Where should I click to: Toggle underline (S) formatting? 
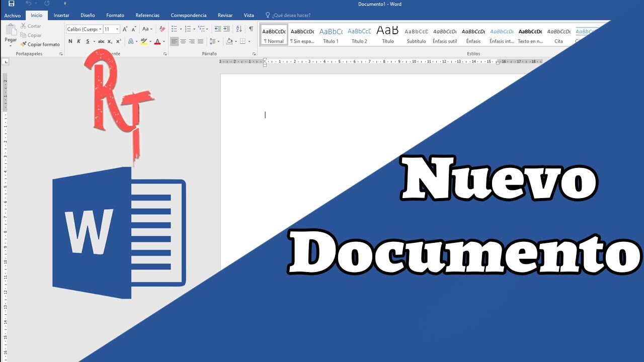(x=88, y=41)
